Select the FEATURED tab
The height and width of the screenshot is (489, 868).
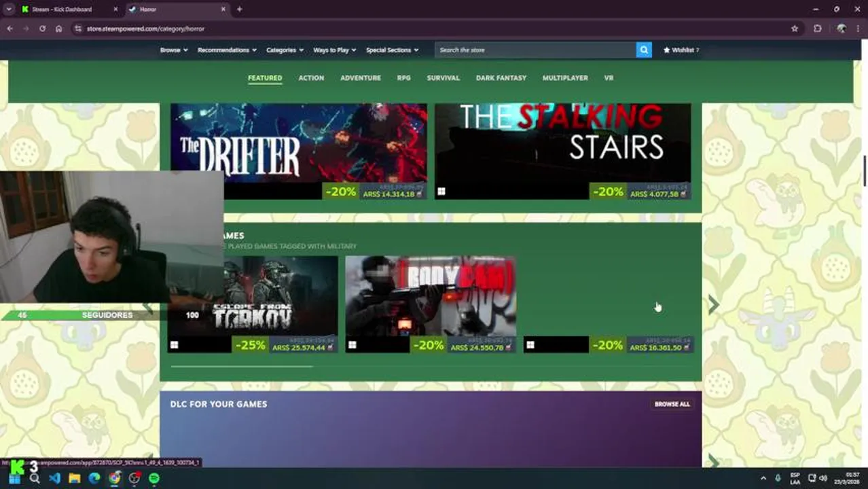[x=265, y=77]
